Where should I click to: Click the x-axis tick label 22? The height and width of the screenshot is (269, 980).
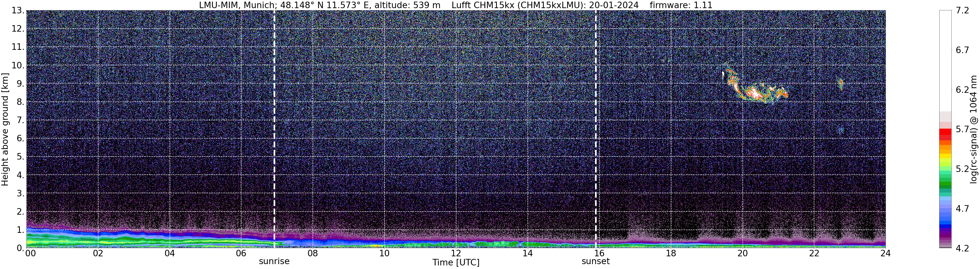(814, 253)
